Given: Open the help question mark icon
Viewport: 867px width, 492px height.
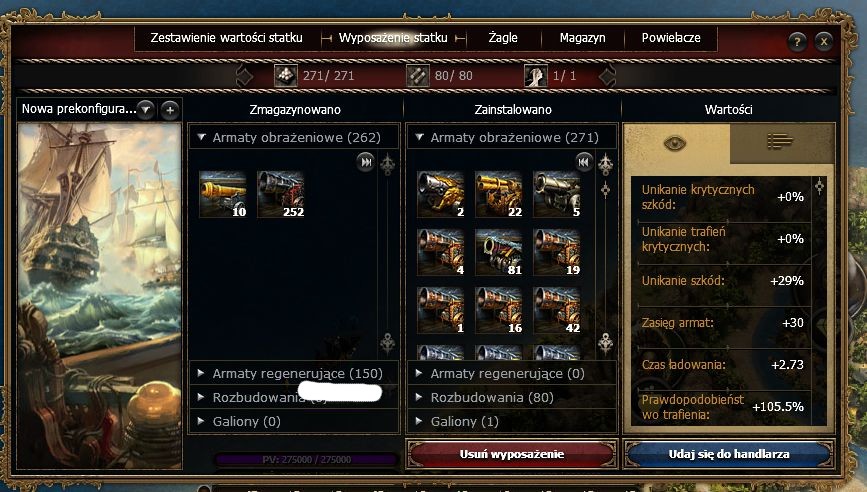Looking at the screenshot, I should pos(797,41).
